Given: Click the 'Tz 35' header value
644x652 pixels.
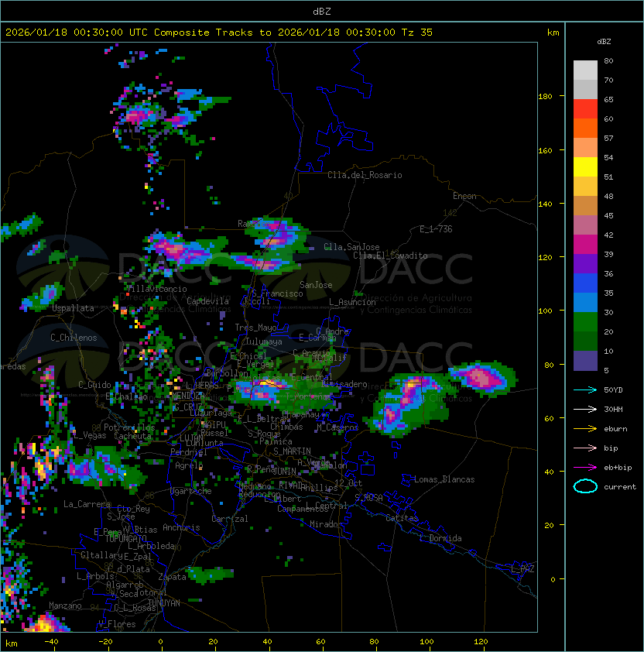Looking at the screenshot, I should (x=417, y=33).
